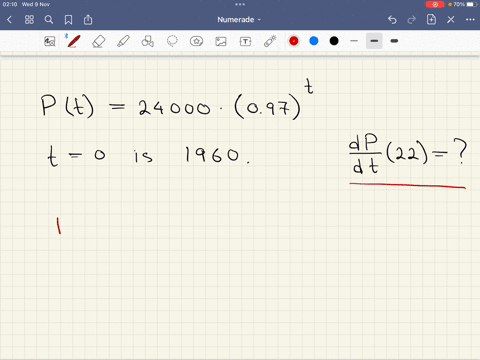Tap the multitasking three dots

tap(240, 4)
